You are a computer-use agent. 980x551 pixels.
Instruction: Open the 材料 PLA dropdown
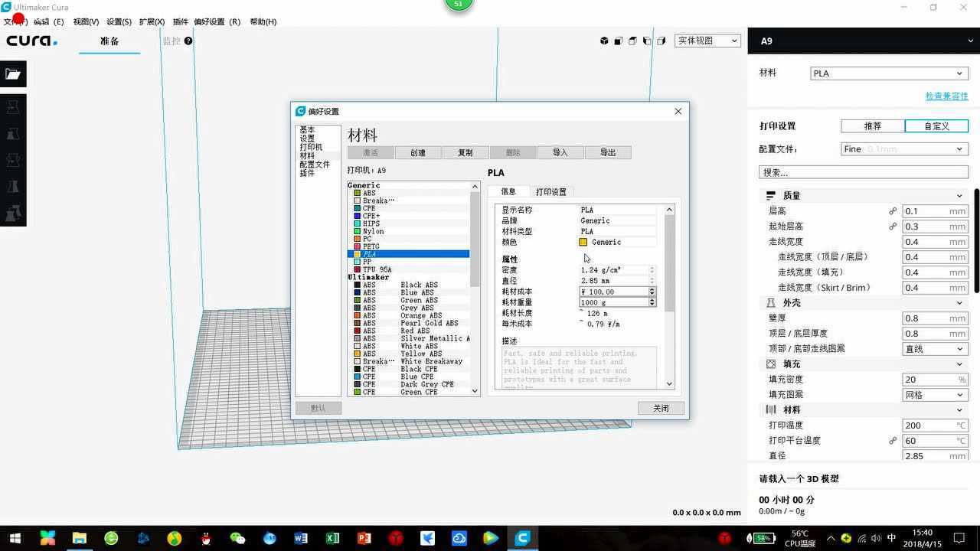(888, 73)
